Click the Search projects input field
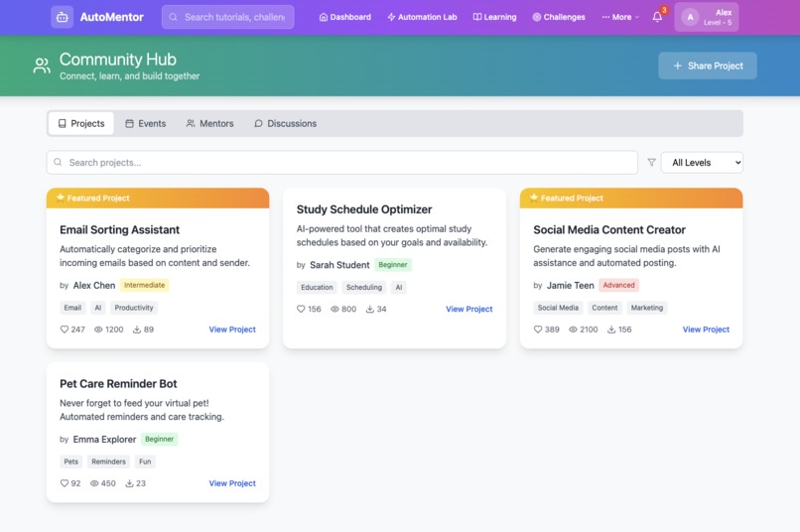 (x=342, y=162)
